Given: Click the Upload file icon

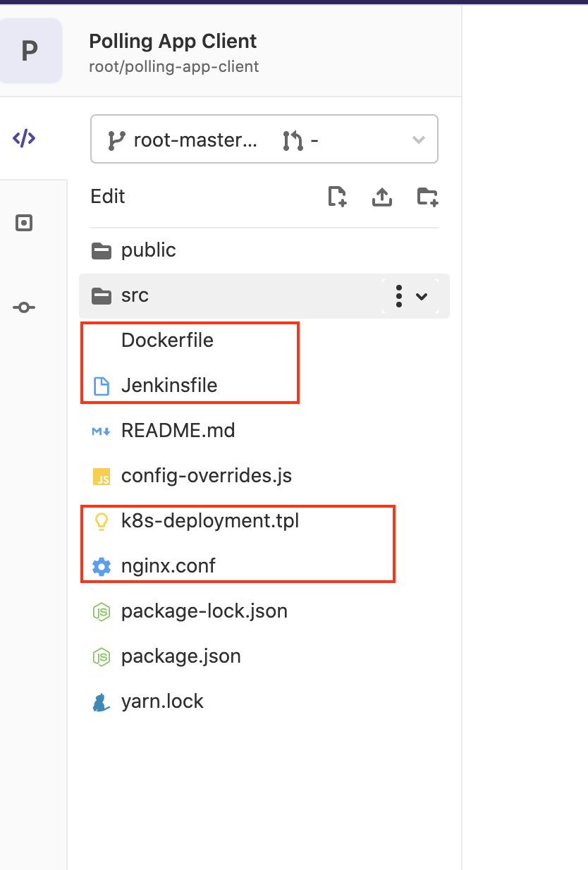Looking at the screenshot, I should [x=381, y=197].
